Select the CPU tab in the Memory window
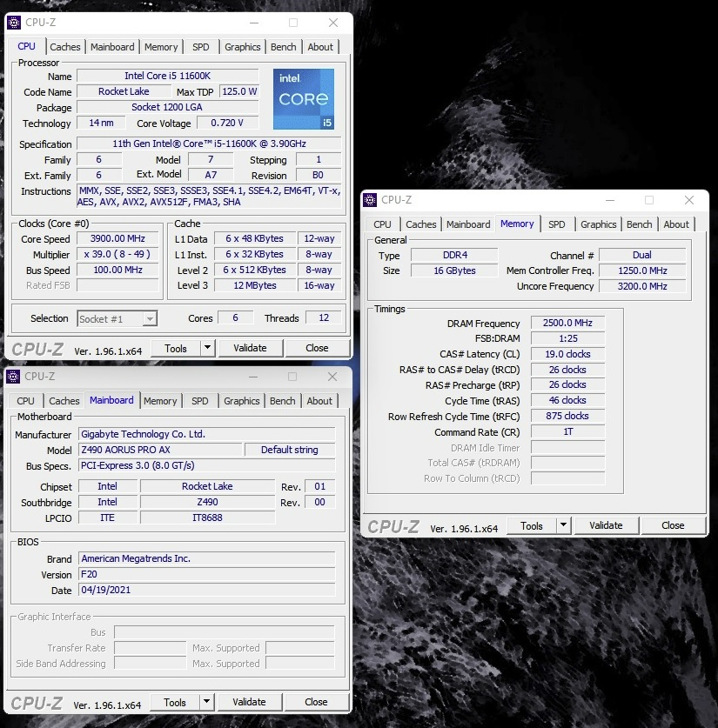The height and width of the screenshot is (728, 718). click(382, 224)
